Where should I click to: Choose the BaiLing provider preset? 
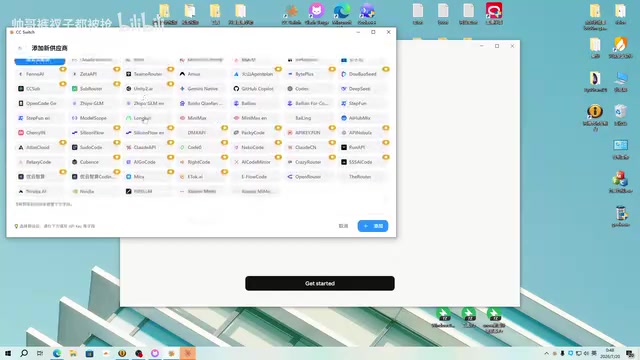[x=309, y=118]
